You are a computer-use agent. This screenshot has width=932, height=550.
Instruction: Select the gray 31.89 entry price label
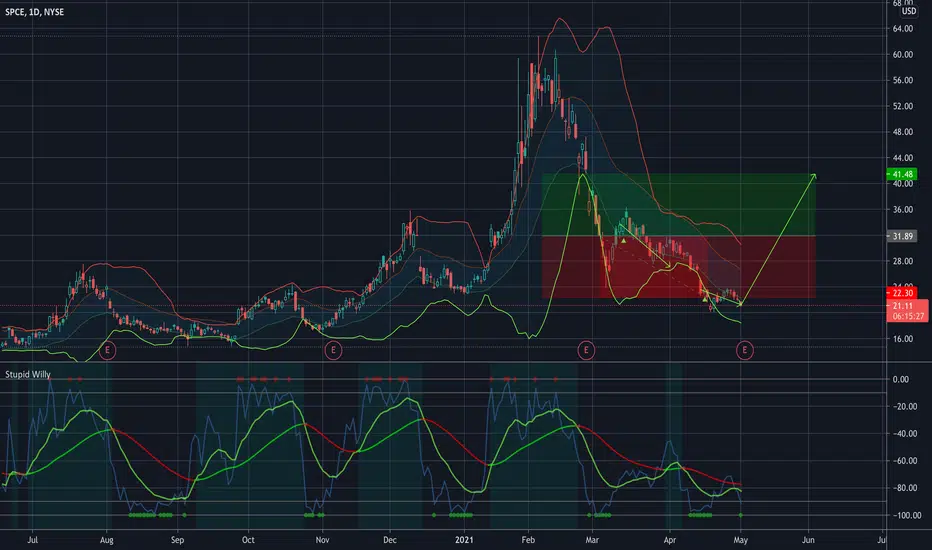tap(902, 236)
